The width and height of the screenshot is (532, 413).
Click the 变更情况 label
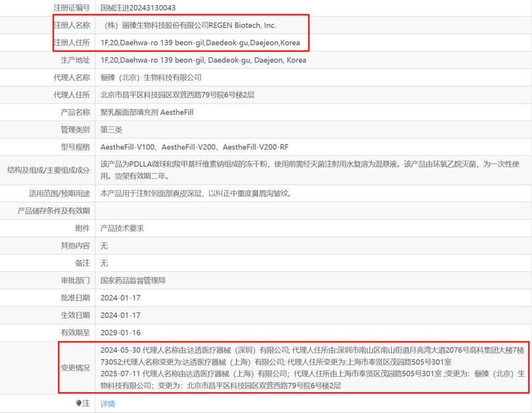coord(75,368)
